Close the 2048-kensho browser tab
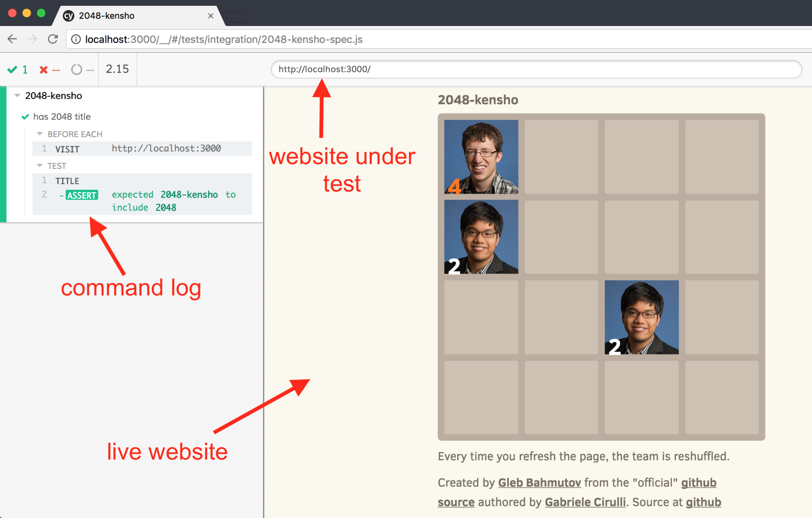The width and height of the screenshot is (812, 518). 210,16
